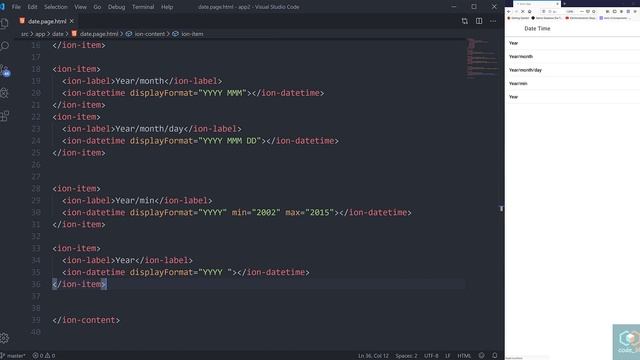Open the Explorer view in activity bar

click(x=4, y=24)
